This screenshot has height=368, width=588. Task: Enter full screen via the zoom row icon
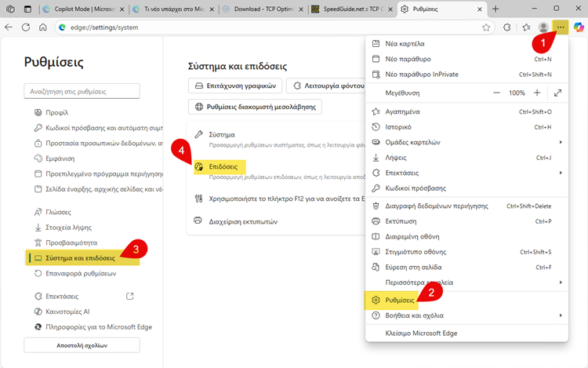(557, 93)
